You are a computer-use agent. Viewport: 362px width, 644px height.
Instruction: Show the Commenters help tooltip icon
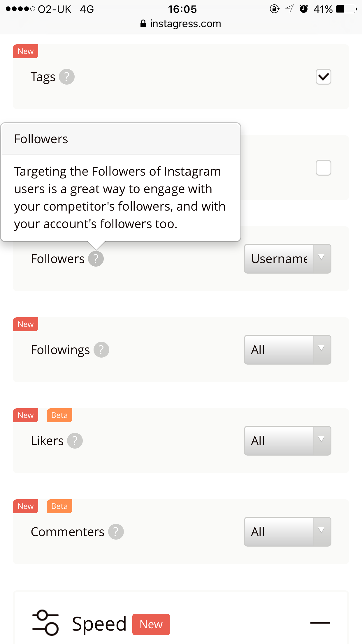pos(116,532)
